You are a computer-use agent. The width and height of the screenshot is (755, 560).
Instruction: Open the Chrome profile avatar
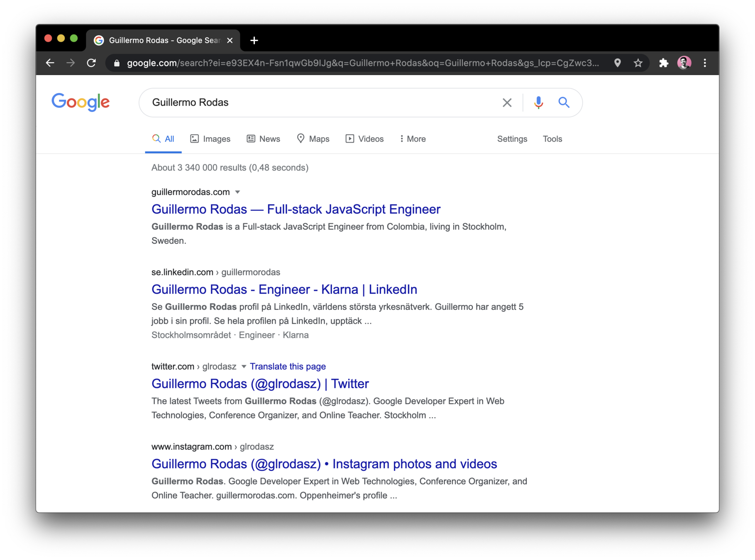684,63
